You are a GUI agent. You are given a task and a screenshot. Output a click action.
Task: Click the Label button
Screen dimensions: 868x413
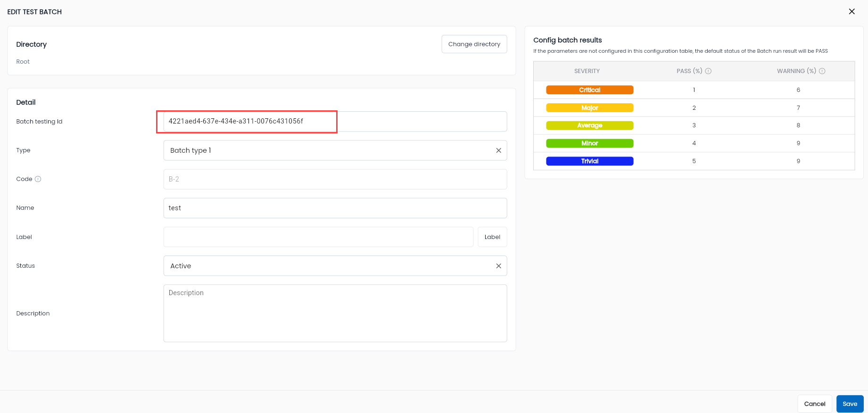pyautogui.click(x=492, y=237)
